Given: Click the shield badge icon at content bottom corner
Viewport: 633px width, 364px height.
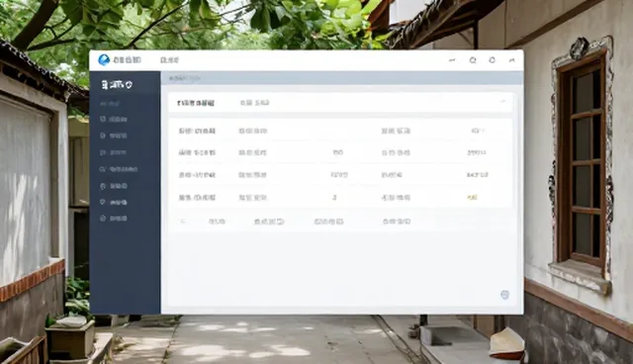Looking at the screenshot, I should (x=504, y=295).
